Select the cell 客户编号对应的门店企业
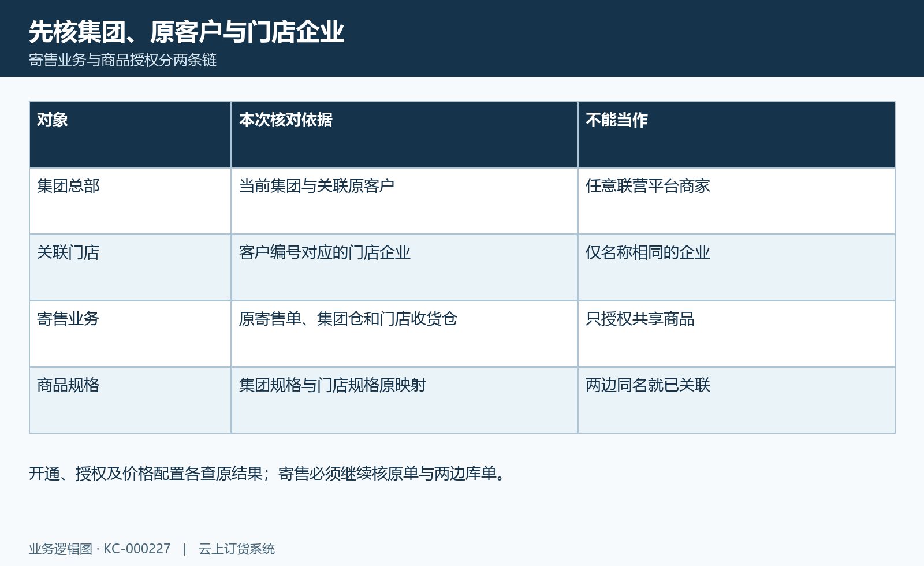The height and width of the screenshot is (566, 924). (x=404, y=267)
